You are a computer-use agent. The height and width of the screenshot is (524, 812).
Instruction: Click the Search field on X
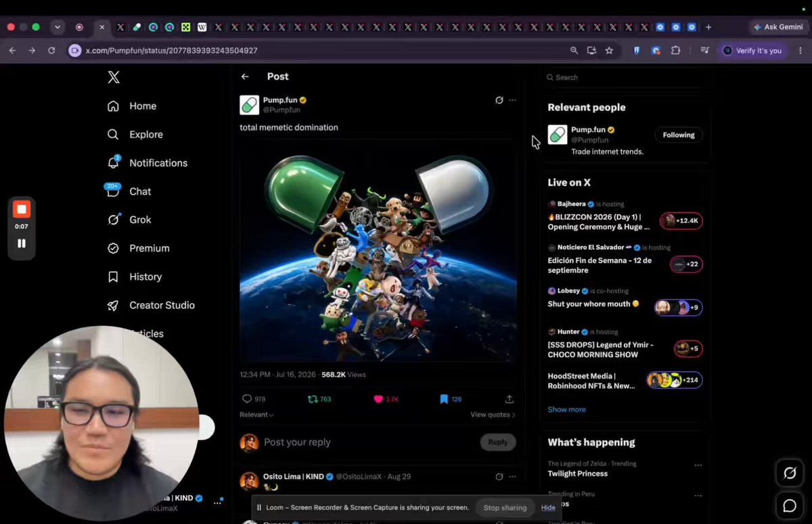pos(625,77)
